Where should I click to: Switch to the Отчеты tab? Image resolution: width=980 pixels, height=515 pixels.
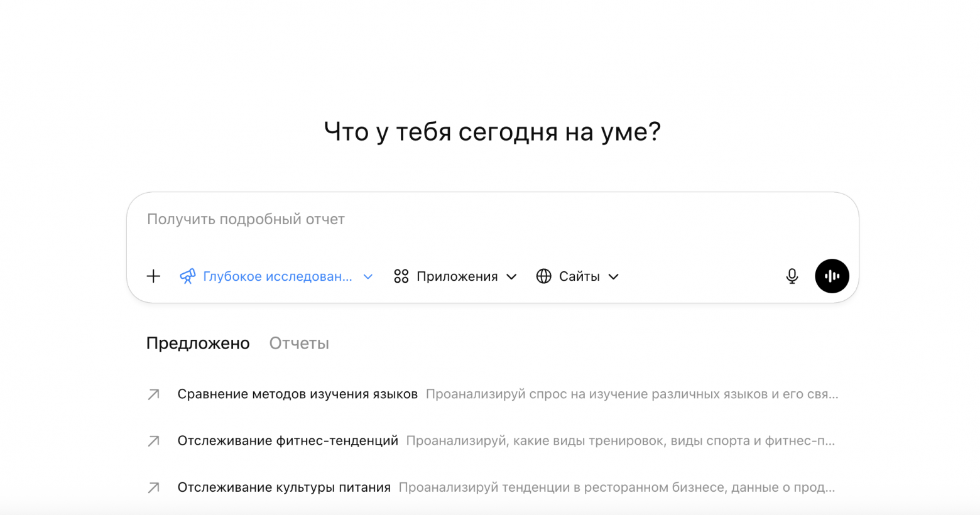coord(299,343)
